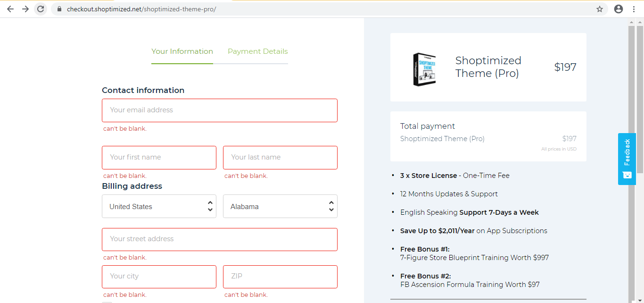Click the ZIP input field
The image size is (644, 303).
280,277
